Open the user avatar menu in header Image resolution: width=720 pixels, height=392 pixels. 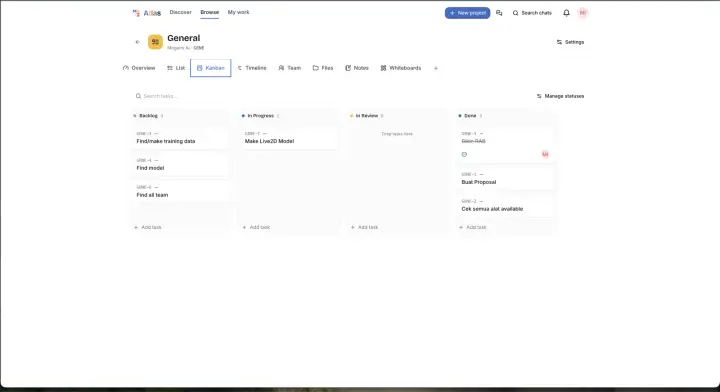coord(583,13)
